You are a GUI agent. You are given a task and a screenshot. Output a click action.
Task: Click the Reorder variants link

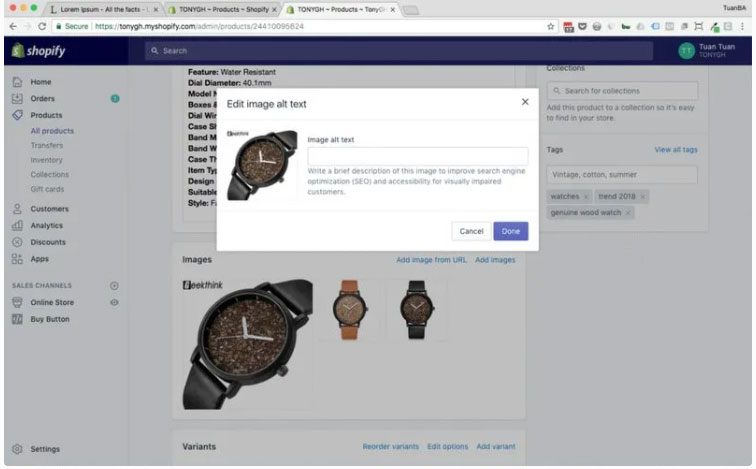391,447
